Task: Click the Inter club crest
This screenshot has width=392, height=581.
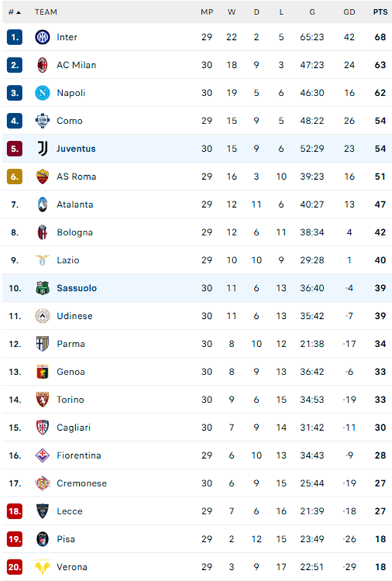Action: coord(42,37)
